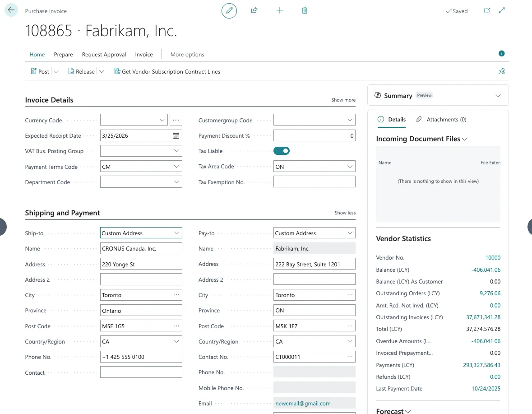This screenshot has width=532, height=414.
Task: Click the teal information icon
Action: (x=501, y=54)
